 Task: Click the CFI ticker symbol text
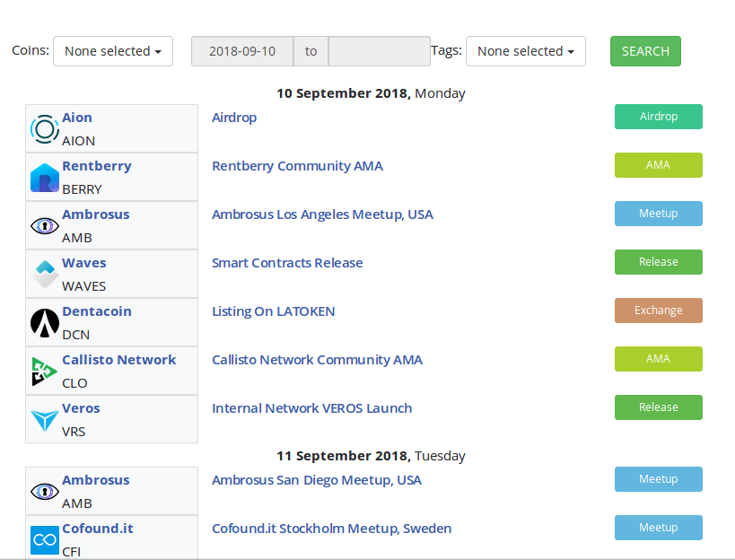(71, 552)
